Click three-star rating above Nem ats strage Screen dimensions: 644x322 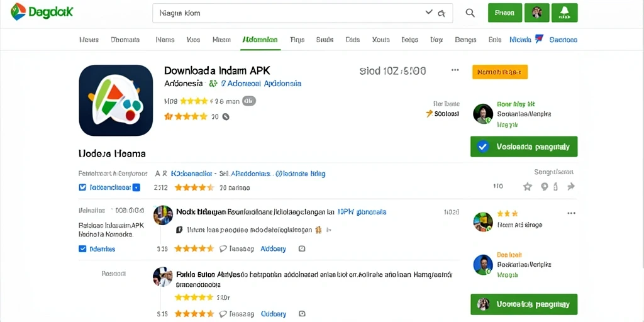(x=508, y=214)
